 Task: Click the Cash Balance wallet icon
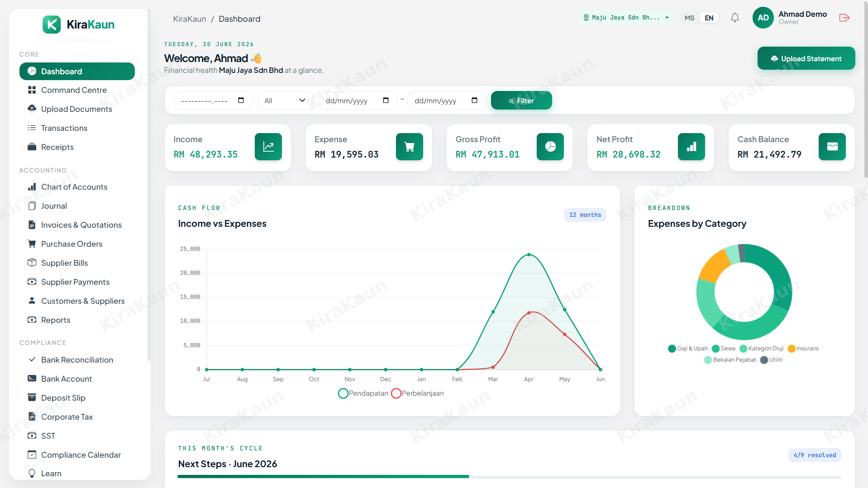tap(832, 147)
